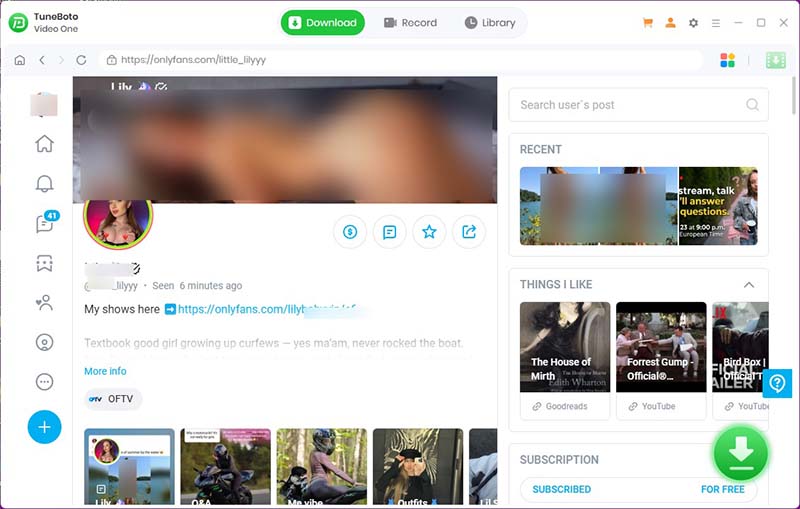This screenshot has width=800, height=509.
Task: Open YouTube link under Forrest Gump
Action: coord(652,406)
